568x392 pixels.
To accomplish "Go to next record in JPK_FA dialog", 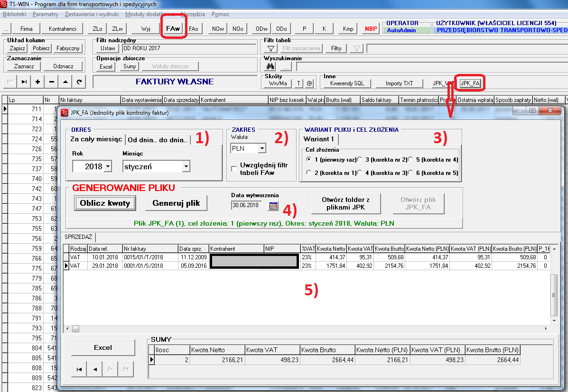I will pyautogui.click(x=111, y=369).
